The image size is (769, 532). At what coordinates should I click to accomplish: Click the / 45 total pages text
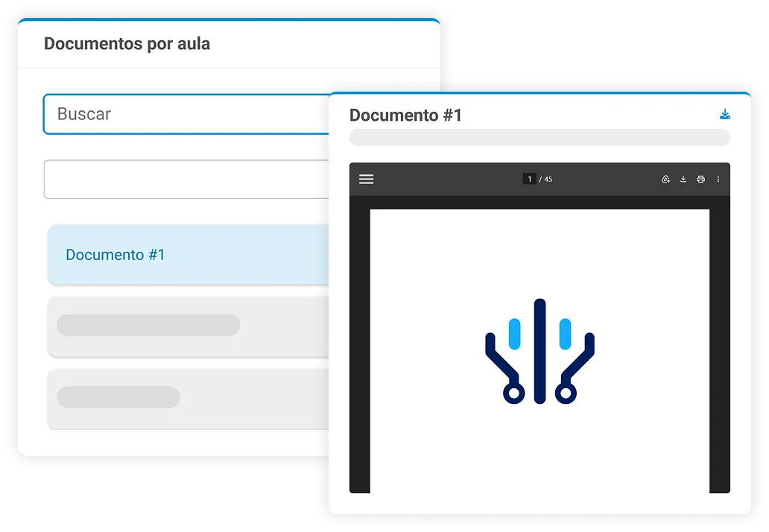(x=545, y=180)
